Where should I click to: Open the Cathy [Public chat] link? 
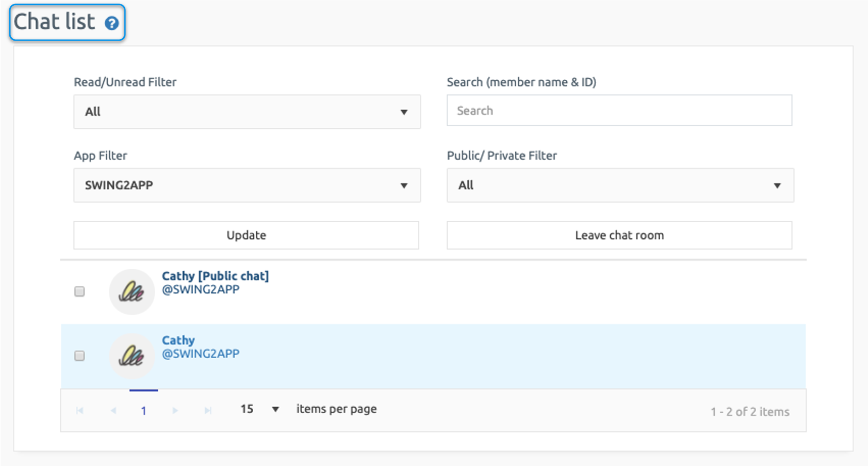pyautogui.click(x=215, y=276)
